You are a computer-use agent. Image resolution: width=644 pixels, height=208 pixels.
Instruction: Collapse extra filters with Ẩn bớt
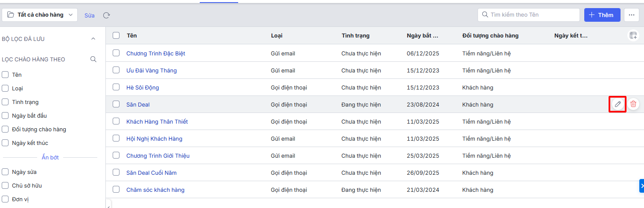pyautogui.click(x=50, y=157)
